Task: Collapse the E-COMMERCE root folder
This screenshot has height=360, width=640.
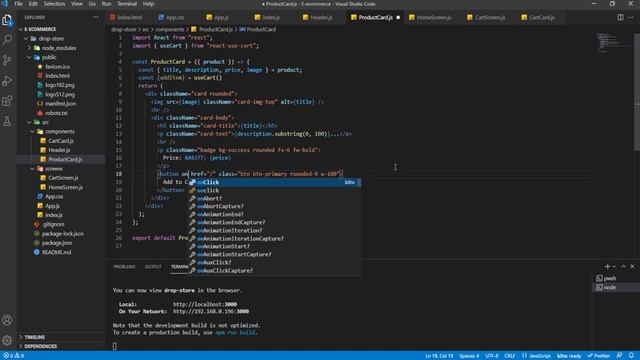Action: (x=21, y=29)
